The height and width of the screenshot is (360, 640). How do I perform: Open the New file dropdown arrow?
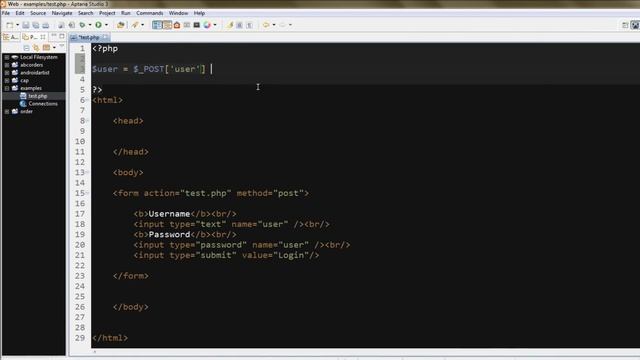[18, 25]
